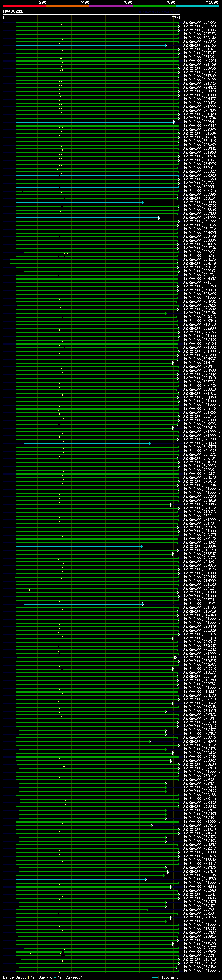Select hit label UniRef100_Q9FIF3
222x980 pixels.
(x=199, y=34)
